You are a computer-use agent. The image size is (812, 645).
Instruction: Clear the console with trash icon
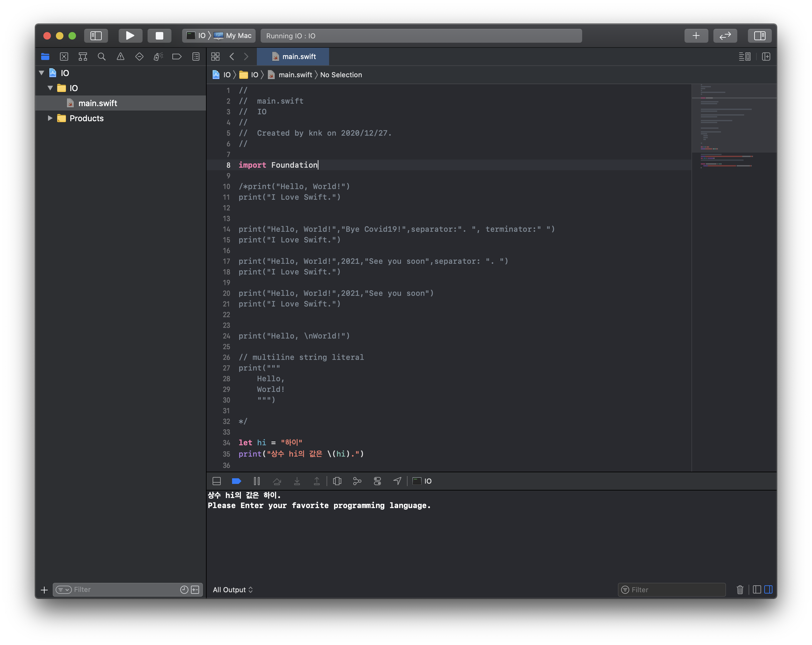point(740,590)
